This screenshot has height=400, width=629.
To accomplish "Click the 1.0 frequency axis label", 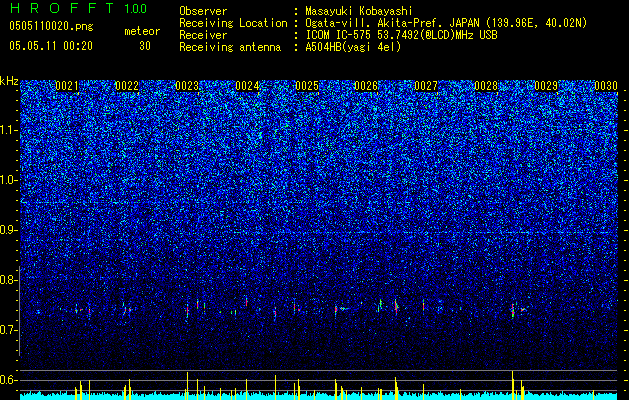I will (9, 180).
